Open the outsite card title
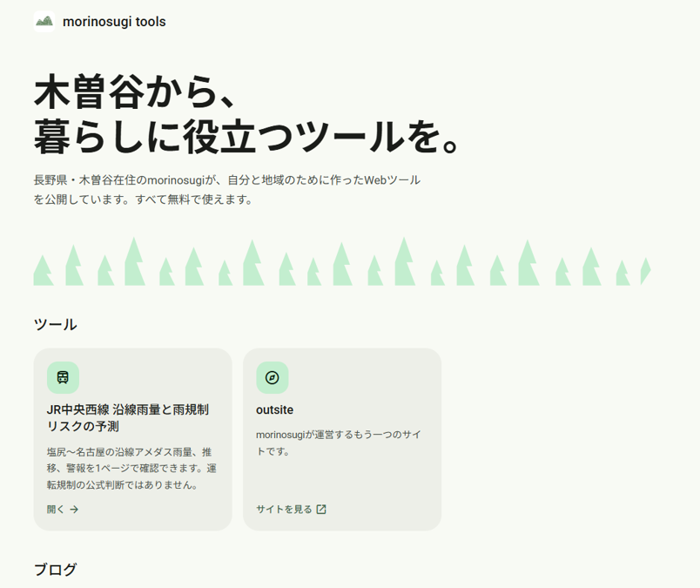The width and height of the screenshot is (700, 588). (x=274, y=409)
